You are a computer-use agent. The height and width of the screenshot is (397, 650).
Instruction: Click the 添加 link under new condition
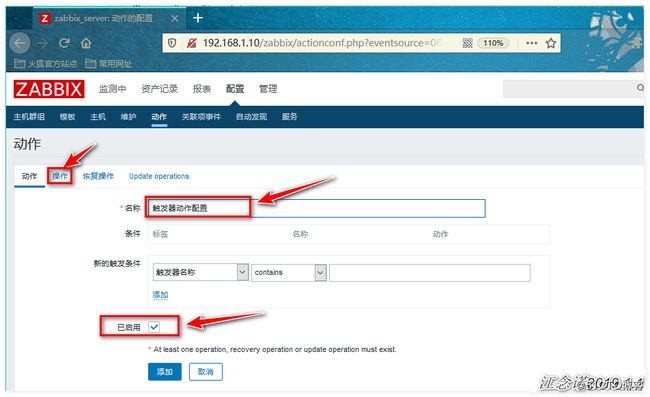160,295
